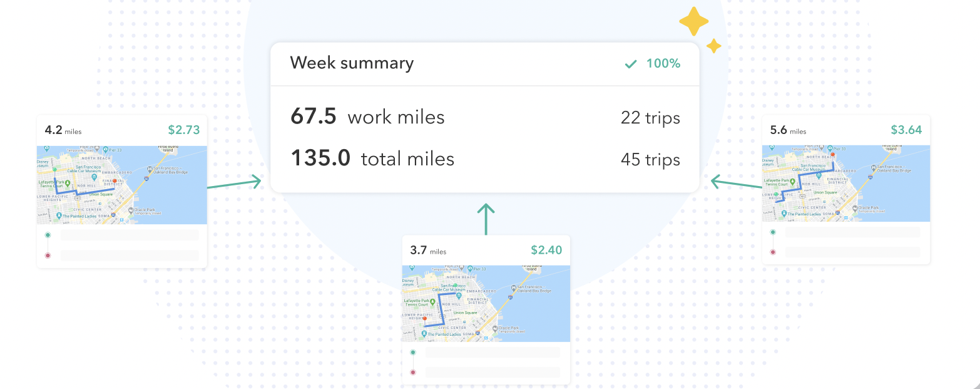Image resolution: width=980 pixels, height=389 pixels.
Task: Click the upward green arrow below summary
Action: pos(486,219)
